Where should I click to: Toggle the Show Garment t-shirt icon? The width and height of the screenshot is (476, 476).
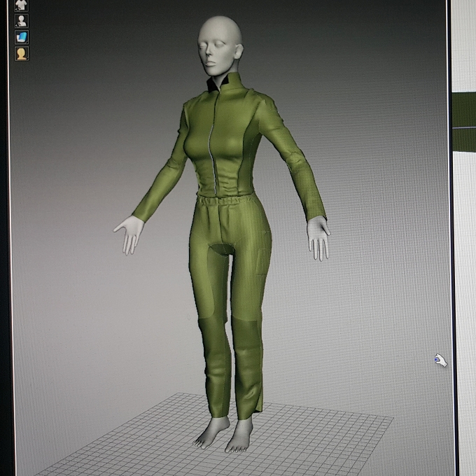22,5
